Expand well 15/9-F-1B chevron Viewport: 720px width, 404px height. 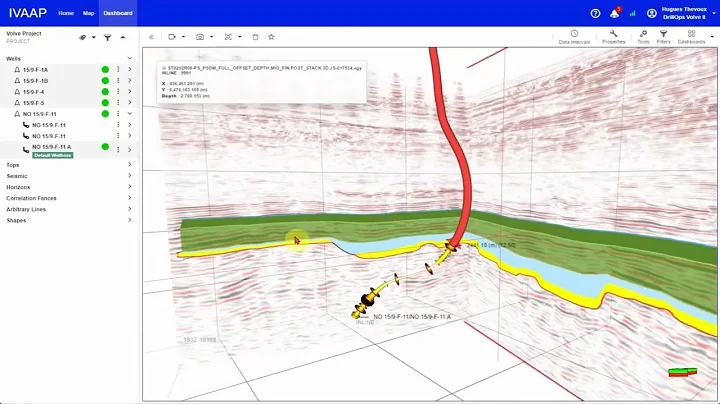click(x=130, y=80)
